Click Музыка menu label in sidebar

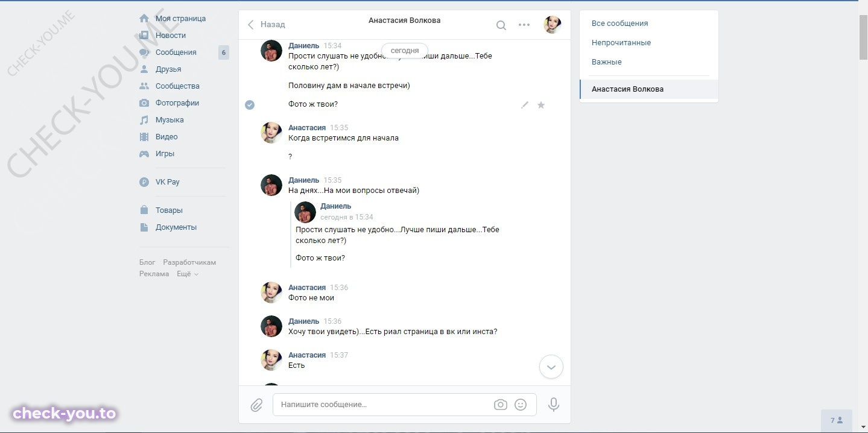tap(169, 120)
